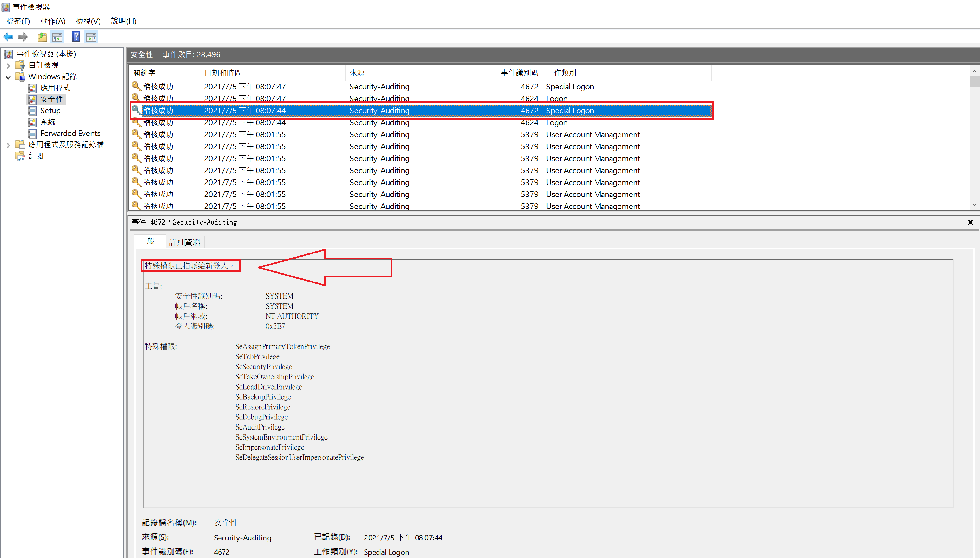Sort by 事件識別碼 column header
980x558 pixels.
(x=515, y=72)
